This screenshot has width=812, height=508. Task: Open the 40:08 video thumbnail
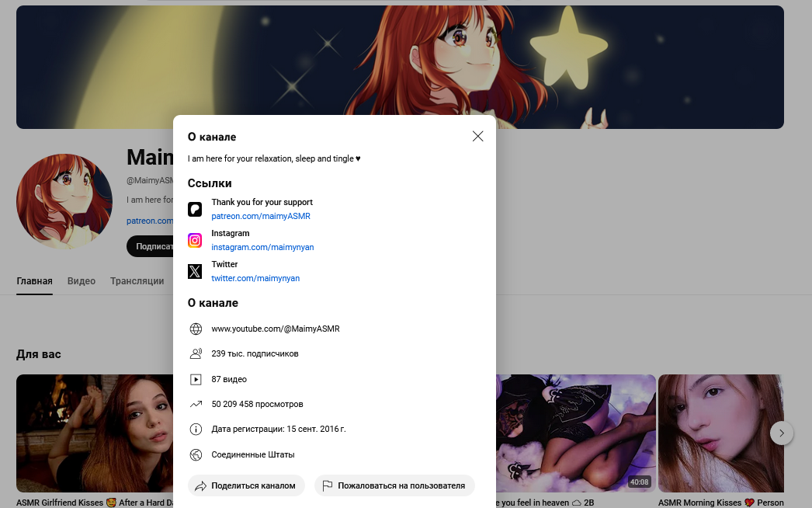[x=576, y=433]
